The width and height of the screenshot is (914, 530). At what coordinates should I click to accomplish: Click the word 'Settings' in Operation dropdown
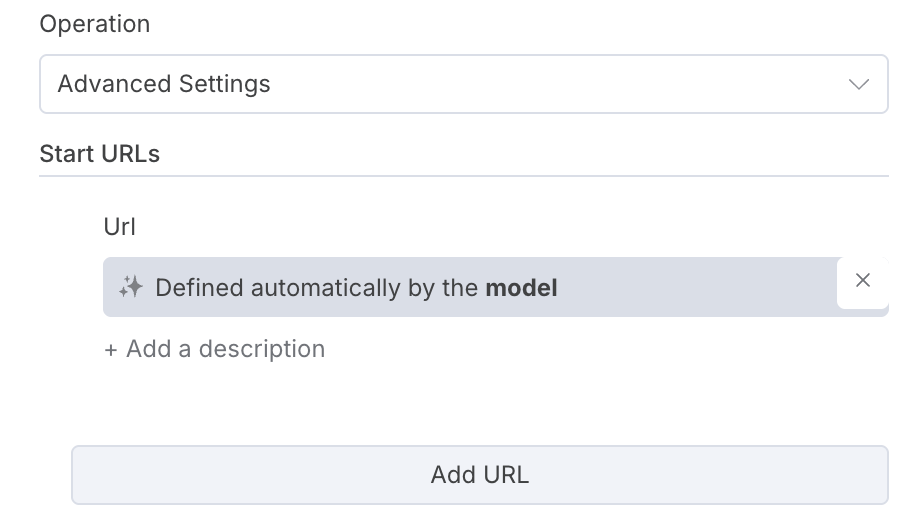pyautogui.click(x=225, y=84)
